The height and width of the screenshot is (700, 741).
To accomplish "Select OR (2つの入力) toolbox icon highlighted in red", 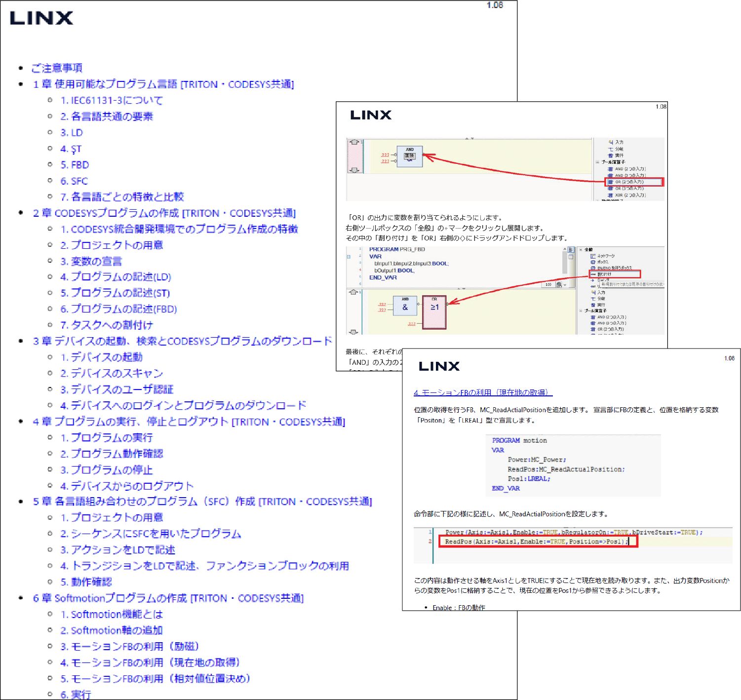I will (x=610, y=182).
